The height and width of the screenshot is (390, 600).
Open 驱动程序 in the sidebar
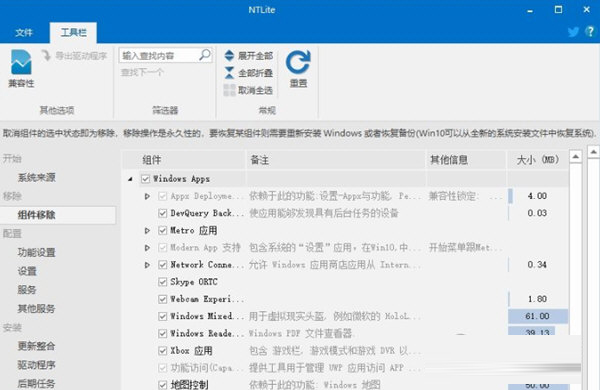click(37, 365)
